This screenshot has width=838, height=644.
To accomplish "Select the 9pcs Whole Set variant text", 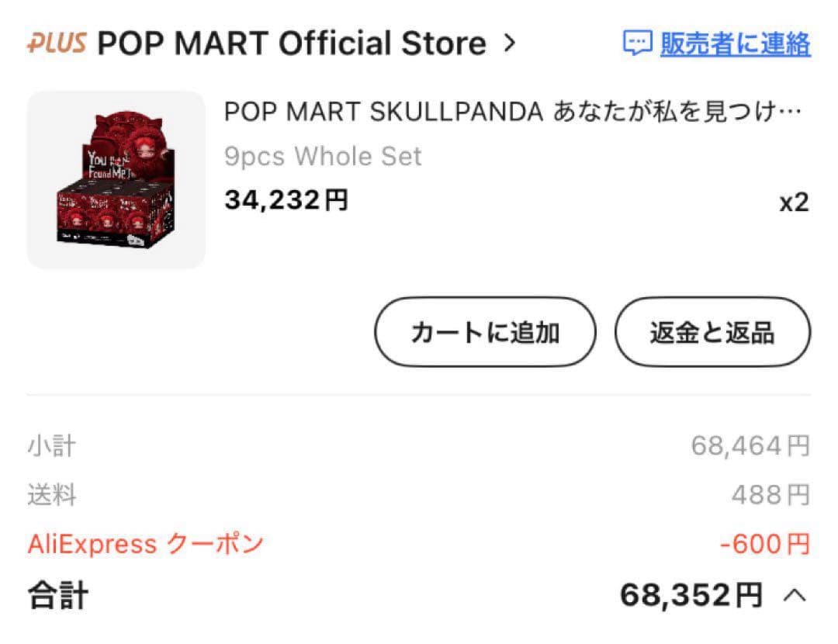I will click(x=323, y=157).
